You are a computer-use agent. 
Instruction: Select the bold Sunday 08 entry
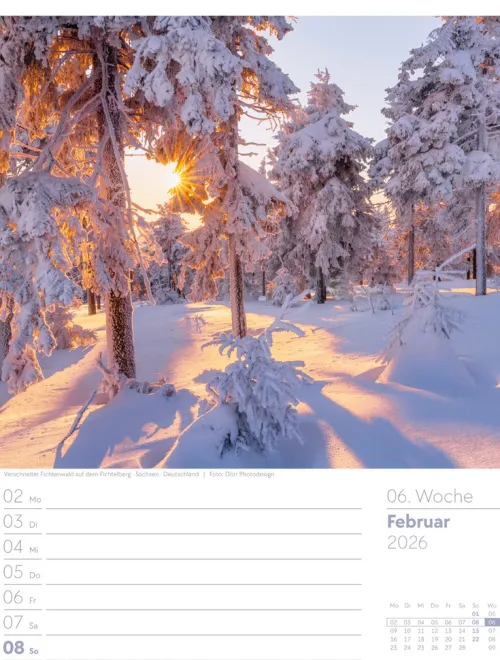(21, 648)
